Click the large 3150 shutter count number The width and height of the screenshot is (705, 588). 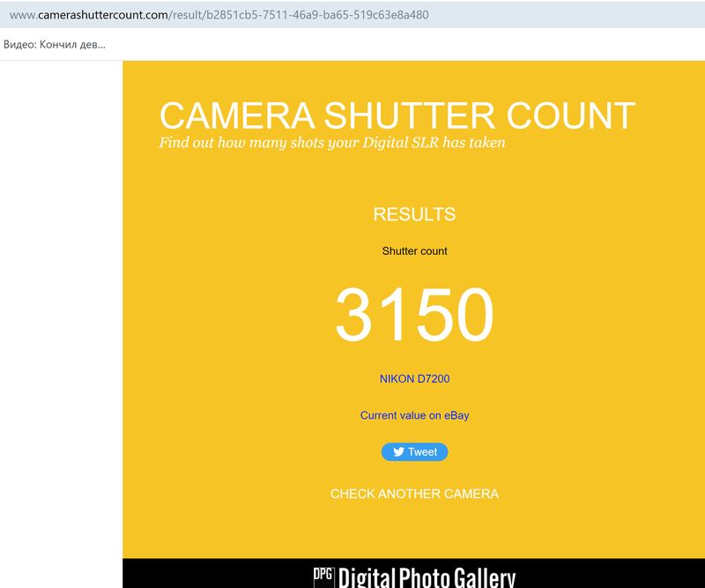click(414, 316)
